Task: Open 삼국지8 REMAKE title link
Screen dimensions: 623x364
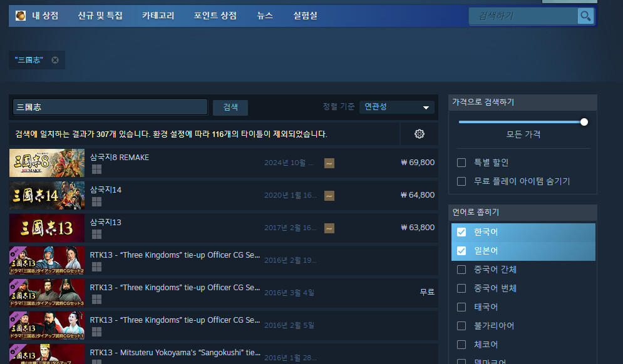Action: 120,158
